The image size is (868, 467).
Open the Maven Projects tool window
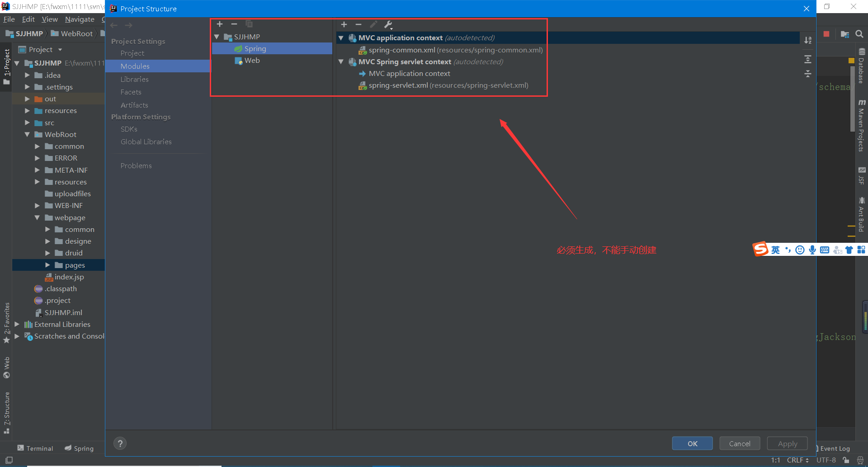[862, 126]
